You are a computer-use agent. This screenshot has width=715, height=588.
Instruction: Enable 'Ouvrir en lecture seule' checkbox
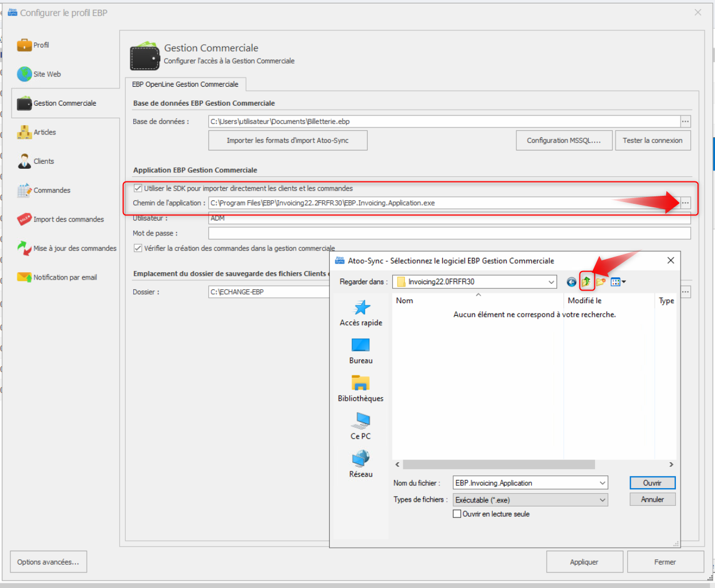click(457, 514)
